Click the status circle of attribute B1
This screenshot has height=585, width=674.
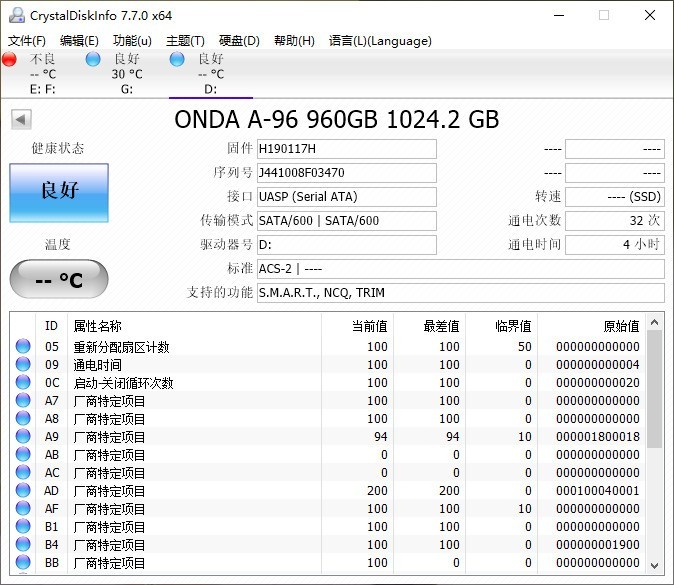click(x=23, y=526)
